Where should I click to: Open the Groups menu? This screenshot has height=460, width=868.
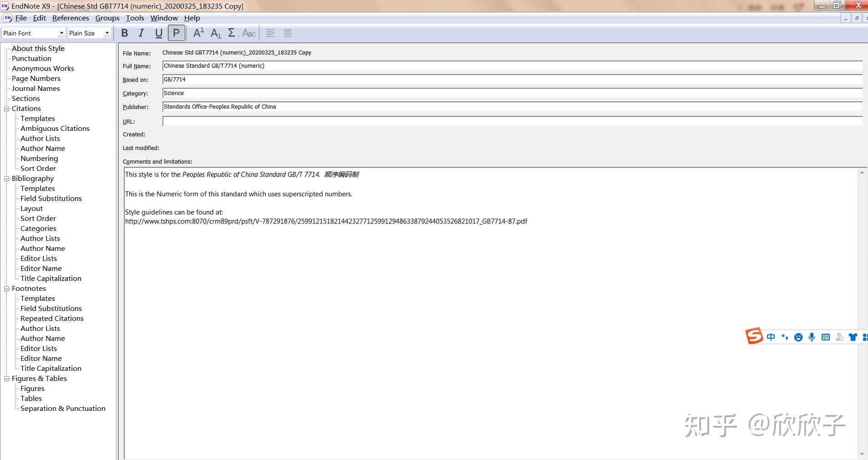pos(107,18)
